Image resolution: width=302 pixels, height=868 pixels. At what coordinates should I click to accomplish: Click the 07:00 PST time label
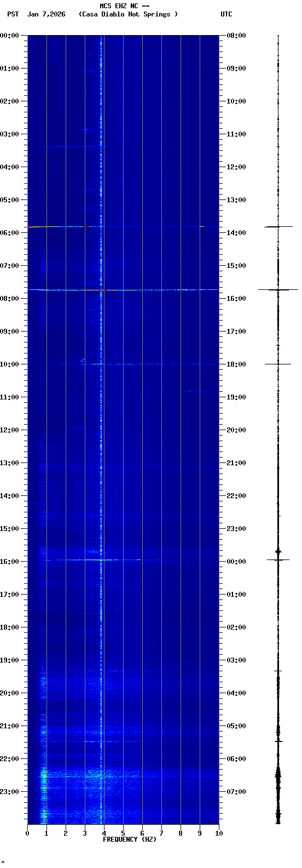pos(9,266)
